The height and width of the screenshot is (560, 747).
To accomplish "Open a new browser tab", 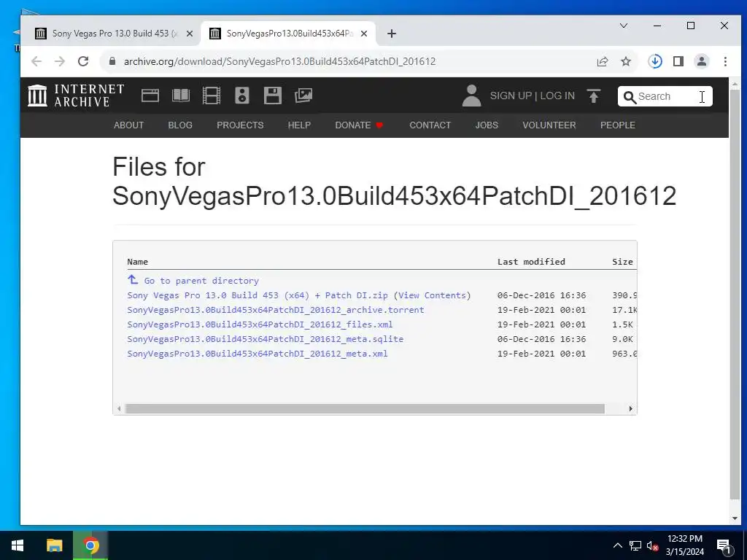I will (392, 34).
